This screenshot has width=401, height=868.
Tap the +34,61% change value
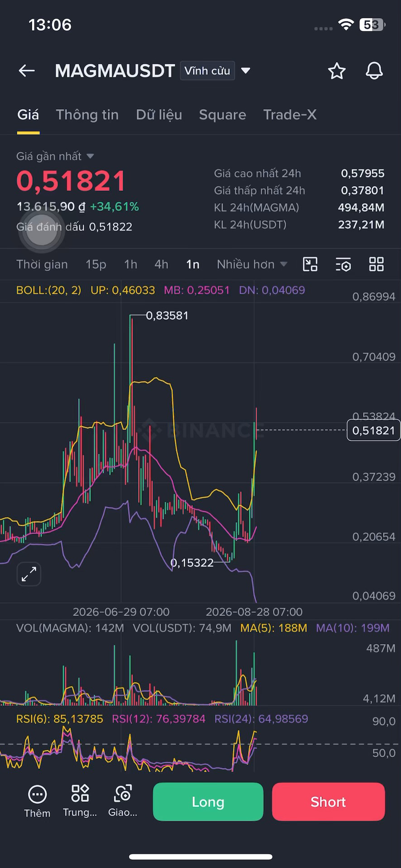(115, 207)
